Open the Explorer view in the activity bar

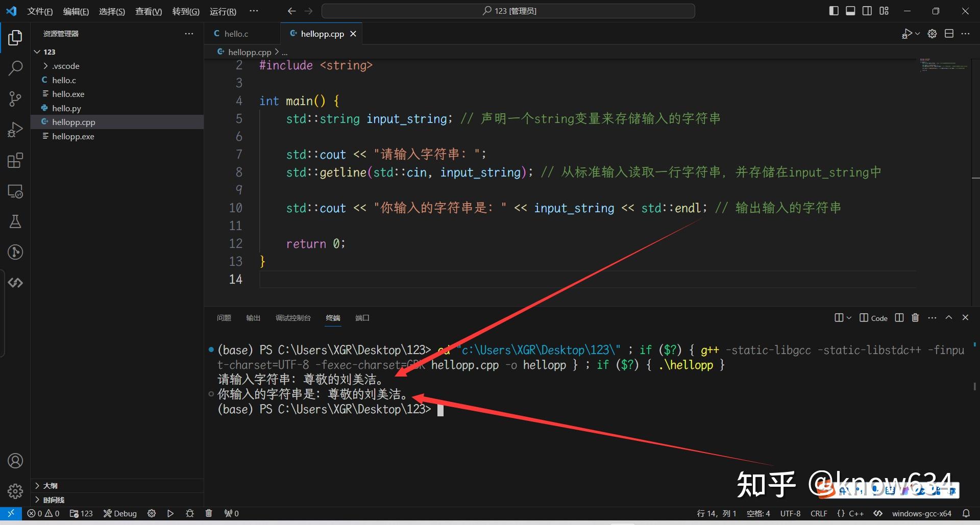click(15, 37)
